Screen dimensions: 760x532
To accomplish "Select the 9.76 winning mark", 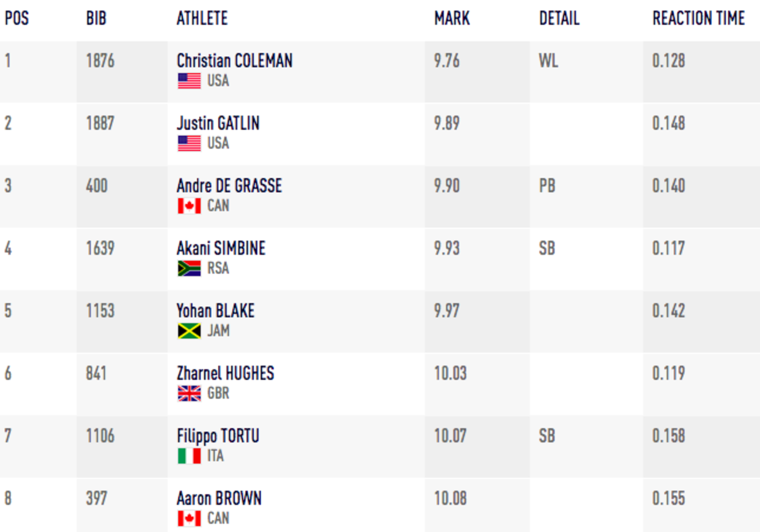I will [x=447, y=61].
